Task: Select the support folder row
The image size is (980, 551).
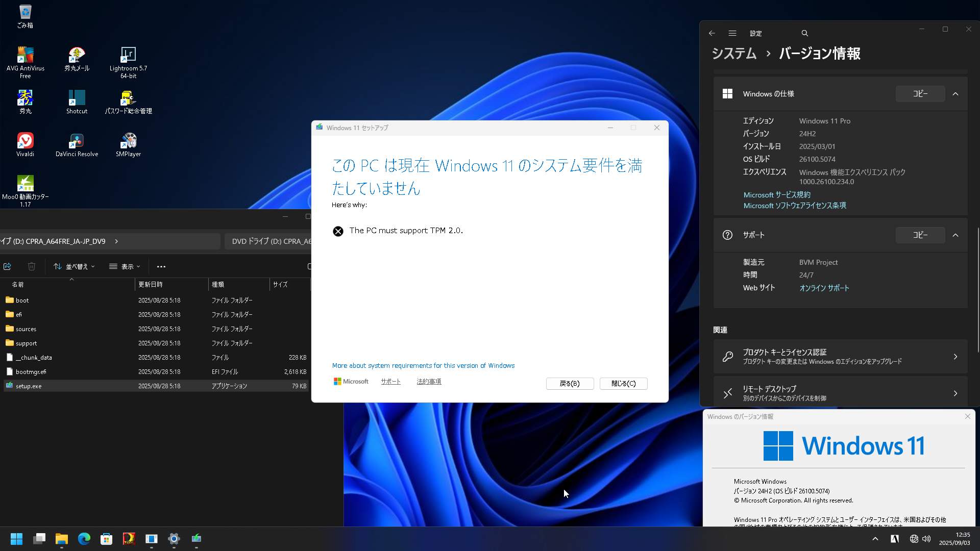Action: point(155,343)
